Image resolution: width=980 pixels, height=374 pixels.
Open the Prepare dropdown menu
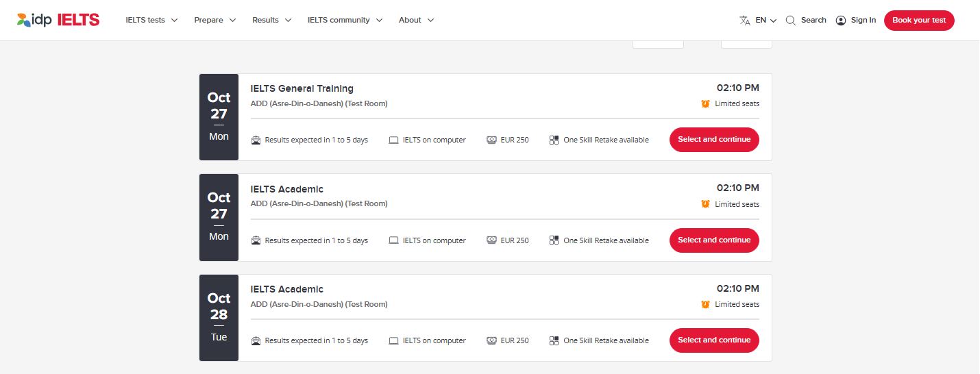coord(215,21)
